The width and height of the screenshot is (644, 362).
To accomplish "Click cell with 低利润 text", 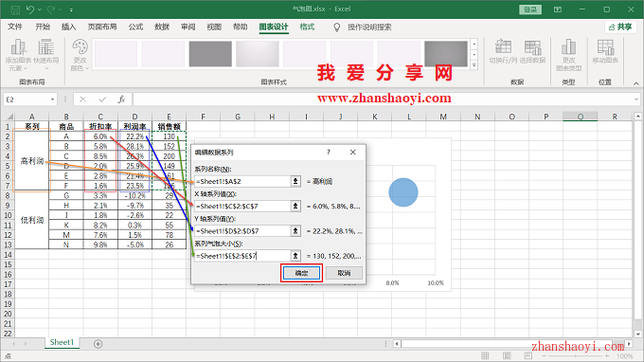I will (32, 220).
